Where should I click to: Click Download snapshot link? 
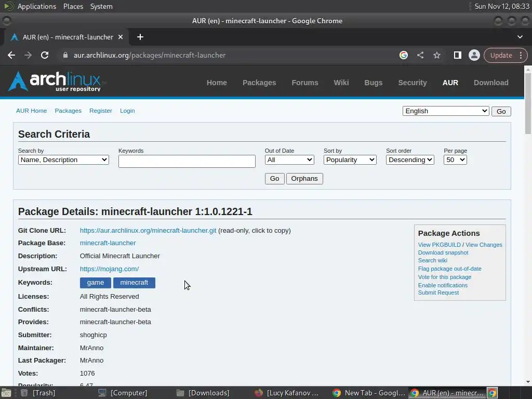(443, 252)
